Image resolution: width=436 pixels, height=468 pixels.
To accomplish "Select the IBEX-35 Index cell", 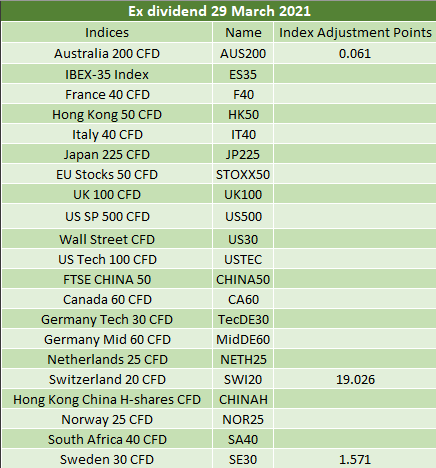I will [107, 74].
